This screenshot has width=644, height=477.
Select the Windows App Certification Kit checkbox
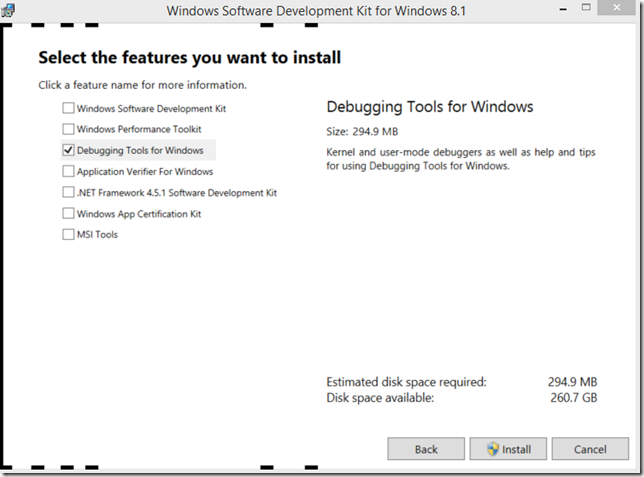click(68, 213)
